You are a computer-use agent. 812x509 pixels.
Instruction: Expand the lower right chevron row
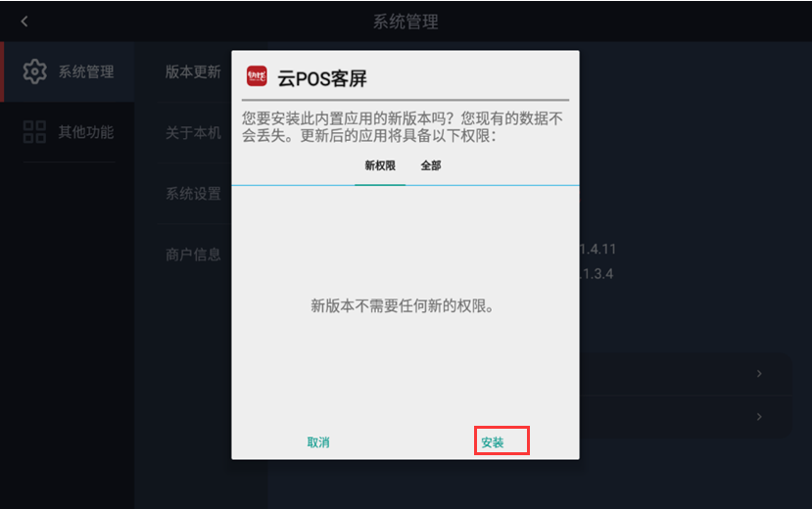click(x=759, y=416)
